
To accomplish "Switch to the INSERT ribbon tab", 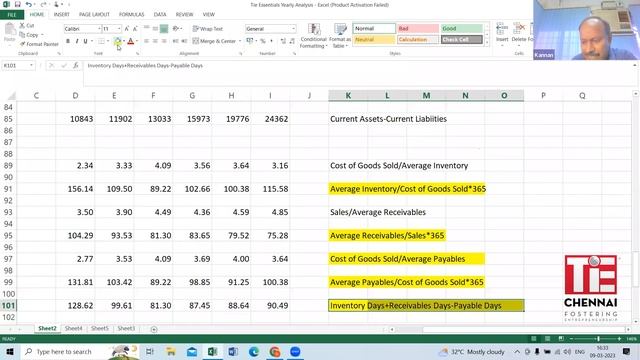I will click(x=62, y=14).
